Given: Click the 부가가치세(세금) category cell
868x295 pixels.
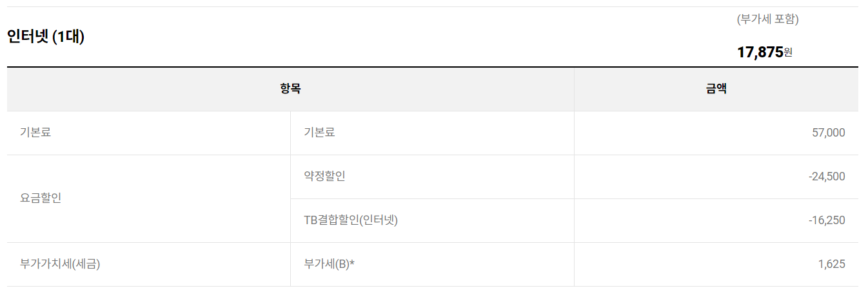Looking at the screenshot, I should coord(60,264).
